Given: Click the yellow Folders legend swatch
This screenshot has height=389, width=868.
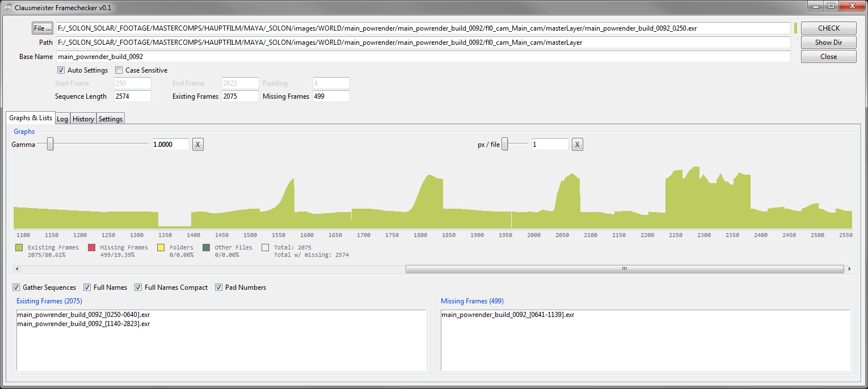Looking at the screenshot, I should pyautogui.click(x=161, y=248).
